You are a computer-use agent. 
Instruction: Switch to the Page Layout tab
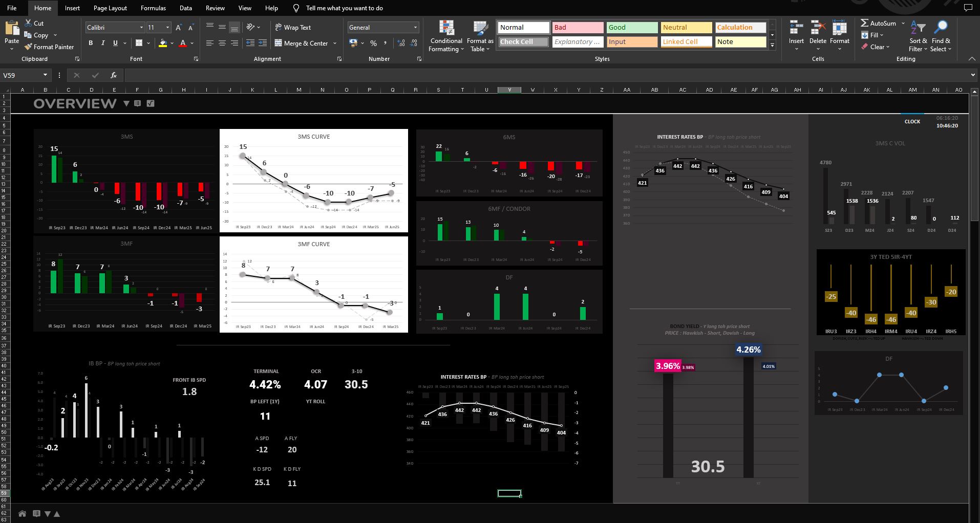(110, 8)
